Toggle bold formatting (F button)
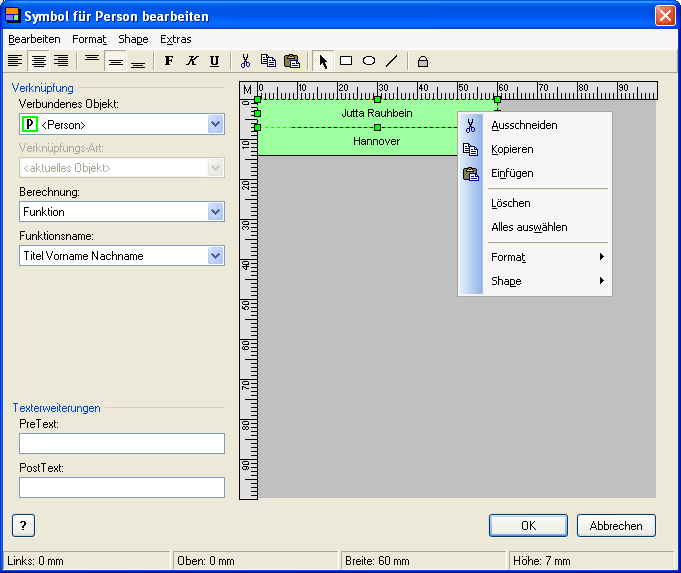The height and width of the screenshot is (573, 681). (168, 61)
